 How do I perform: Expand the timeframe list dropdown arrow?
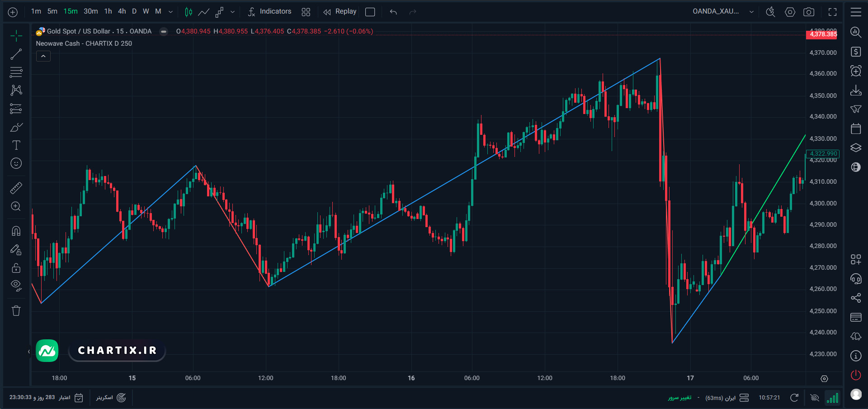170,12
